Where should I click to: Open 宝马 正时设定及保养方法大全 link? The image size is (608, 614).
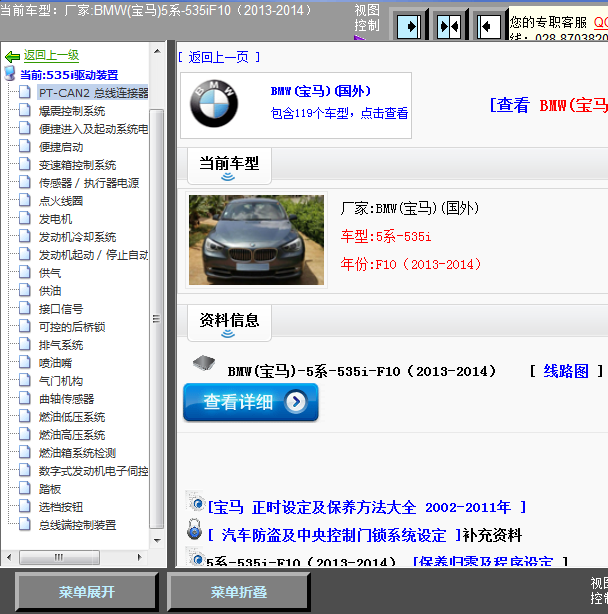(366, 507)
